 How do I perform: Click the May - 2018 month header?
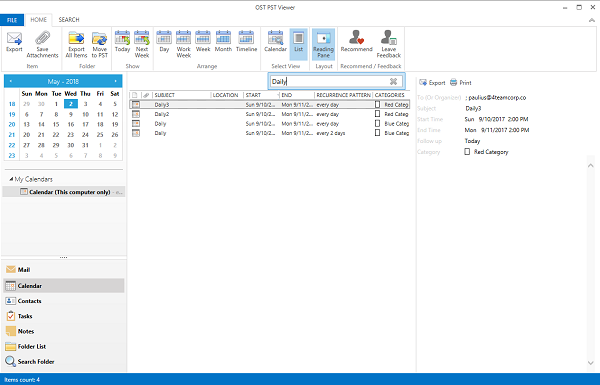tap(63, 82)
